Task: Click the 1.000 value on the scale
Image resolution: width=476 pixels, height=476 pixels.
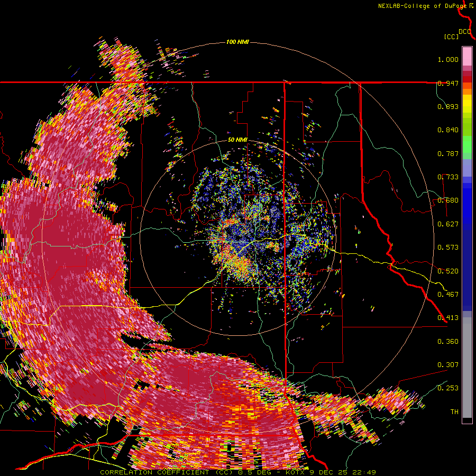Action: pyautogui.click(x=448, y=59)
